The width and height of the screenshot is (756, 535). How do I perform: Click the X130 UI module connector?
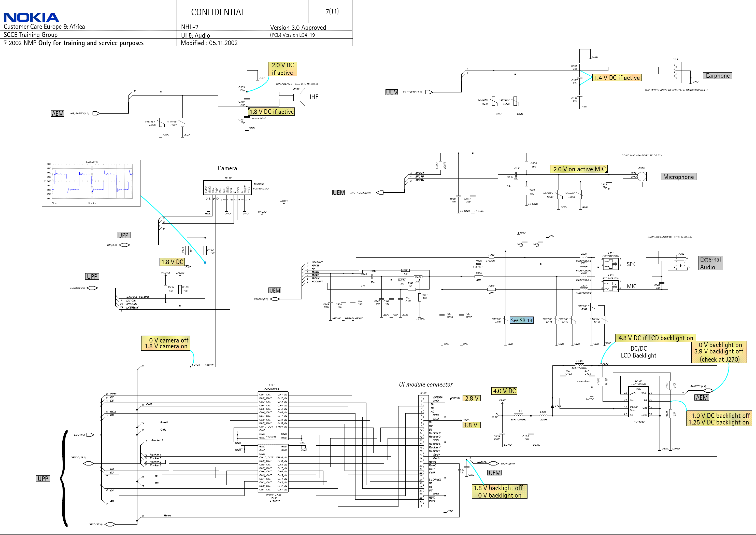click(423, 452)
